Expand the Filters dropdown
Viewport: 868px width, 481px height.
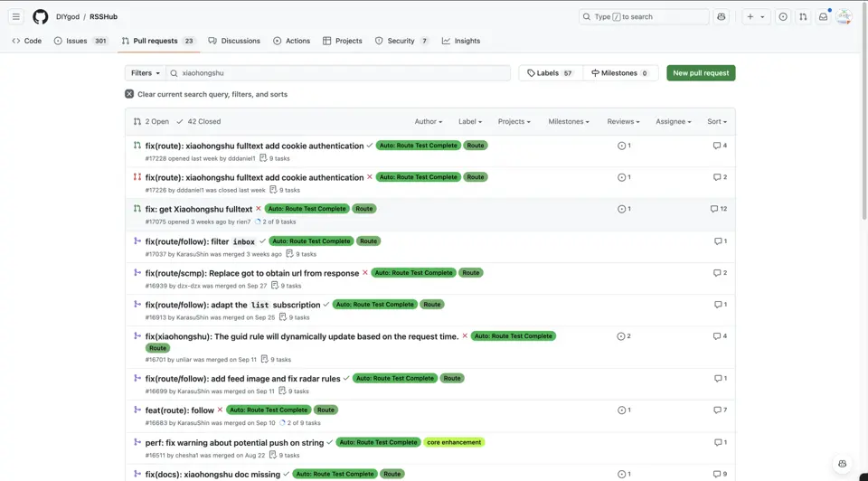[x=145, y=73]
